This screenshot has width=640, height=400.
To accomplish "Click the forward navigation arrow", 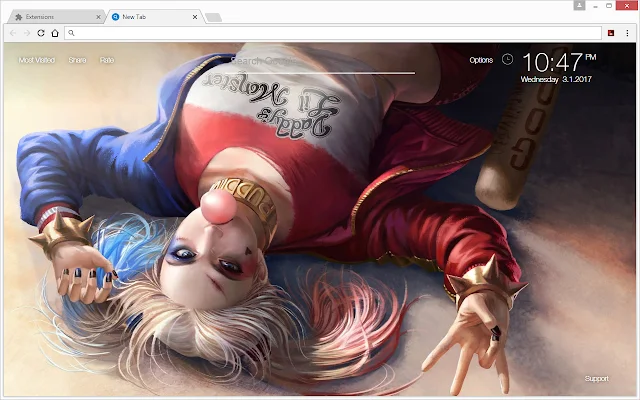I will click(27, 33).
